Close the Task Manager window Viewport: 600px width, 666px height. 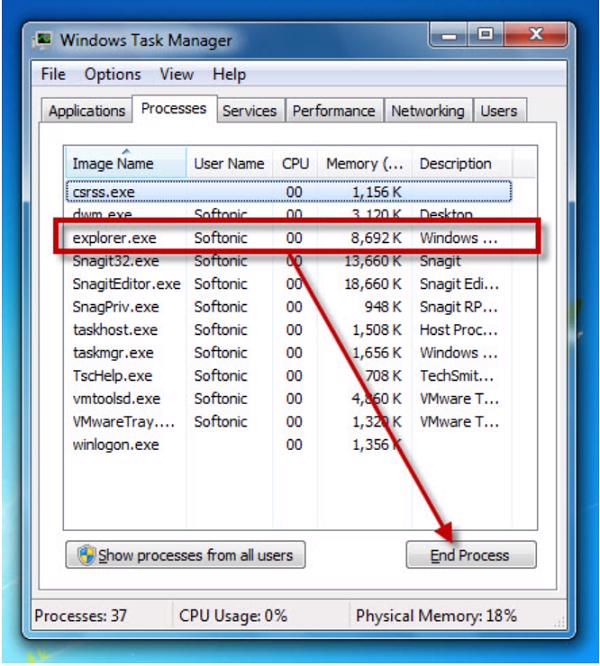pyautogui.click(x=536, y=35)
